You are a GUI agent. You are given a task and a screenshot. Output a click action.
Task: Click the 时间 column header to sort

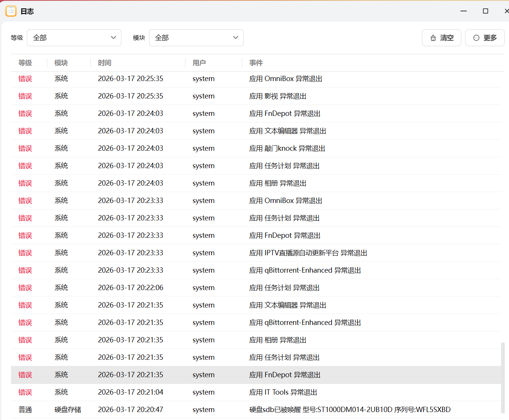click(x=104, y=63)
